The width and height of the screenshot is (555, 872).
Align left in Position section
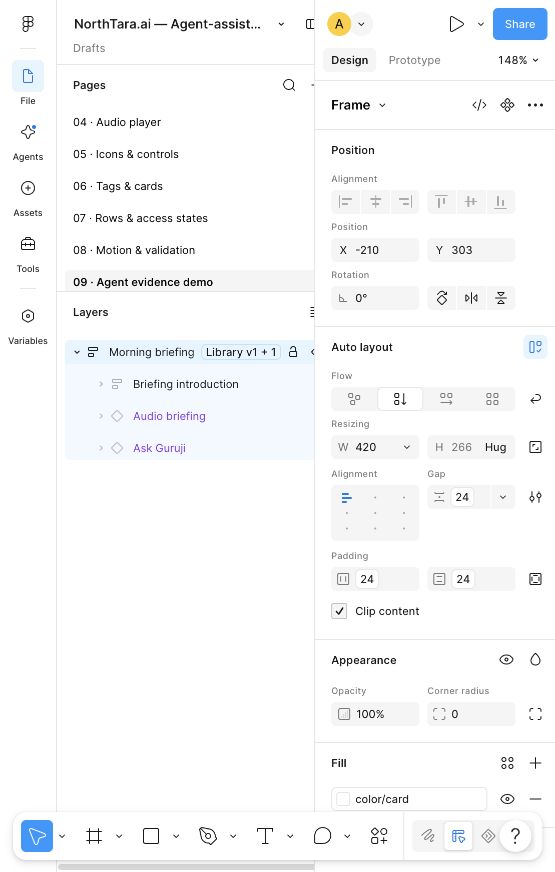(346, 202)
